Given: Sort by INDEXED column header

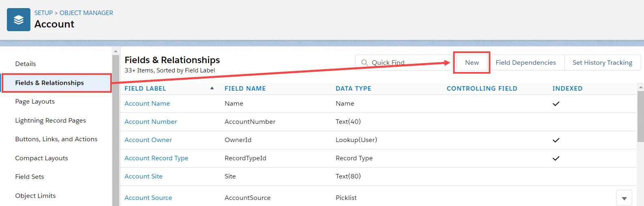Looking at the screenshot, I should tap(567, 89).
